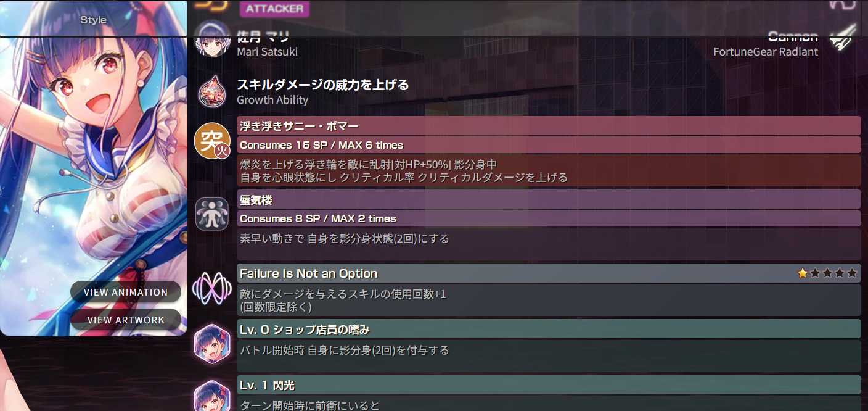Click the 蜃気楼 shadow clone skill icon
Screen dimensions: 868x411
click(x=212, y=214)
